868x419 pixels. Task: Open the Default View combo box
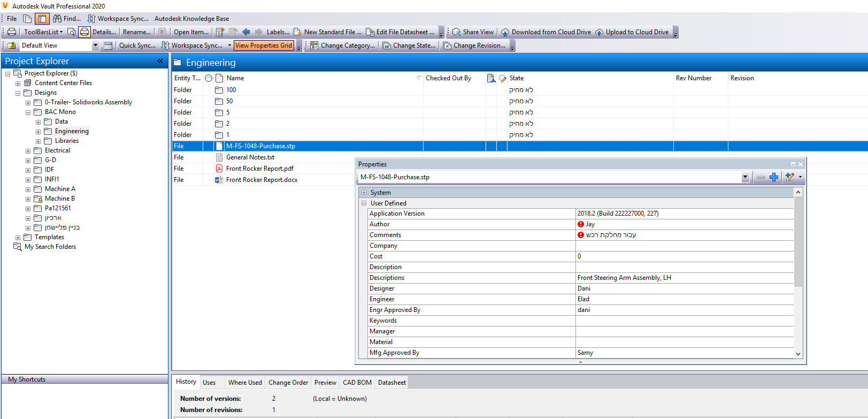coord(59,45)
